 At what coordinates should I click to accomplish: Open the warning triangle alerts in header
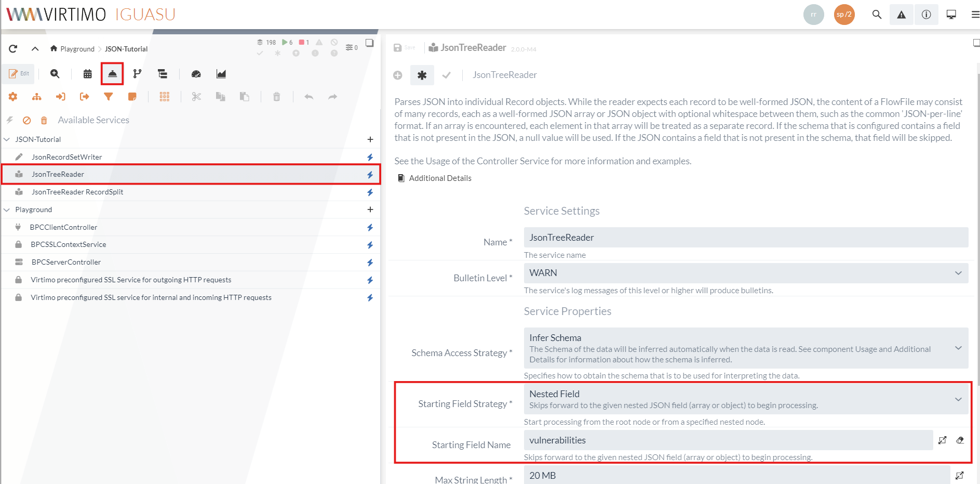[x=902, y=15]
